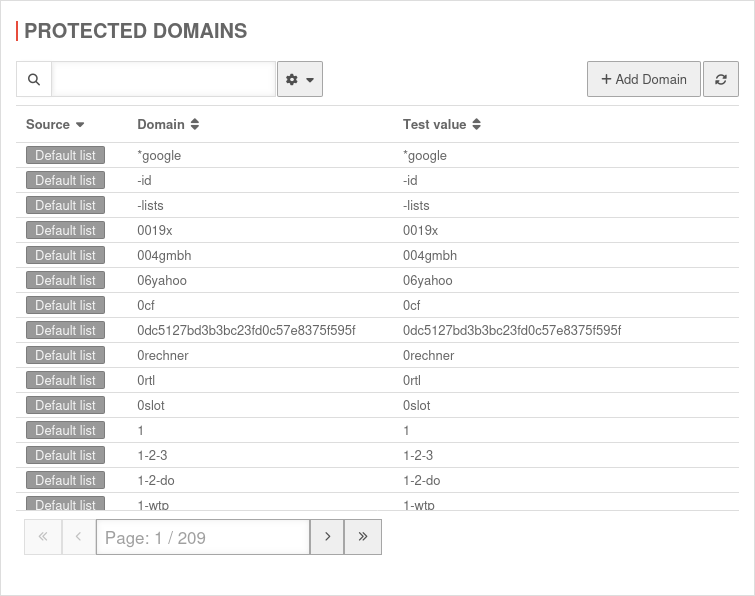Sort by Source column arrow

pyautogui.click(x=80, y=125)
